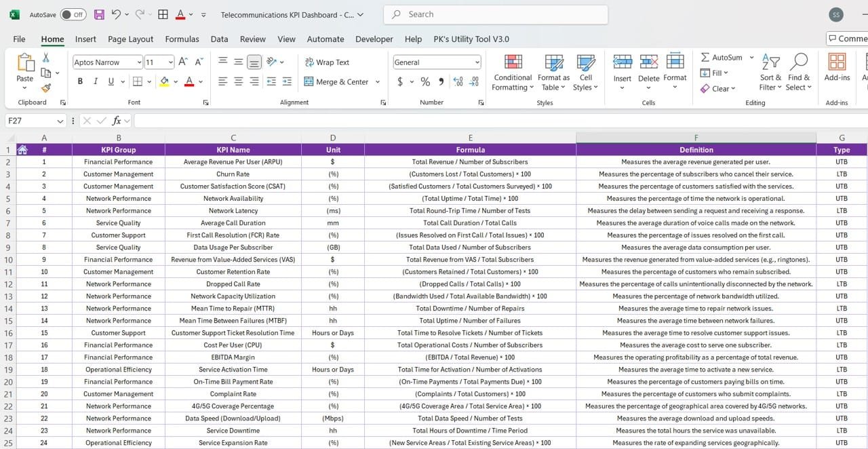868x449 pixels.
Task: Click the Merge & Center button
Action: pyautogui.click(x=336, y=82)
